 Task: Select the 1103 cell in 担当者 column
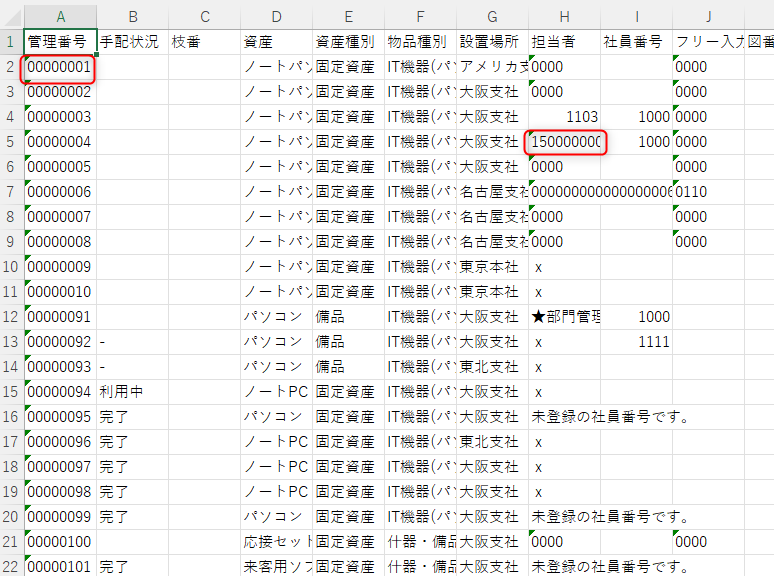pos(564,117)
